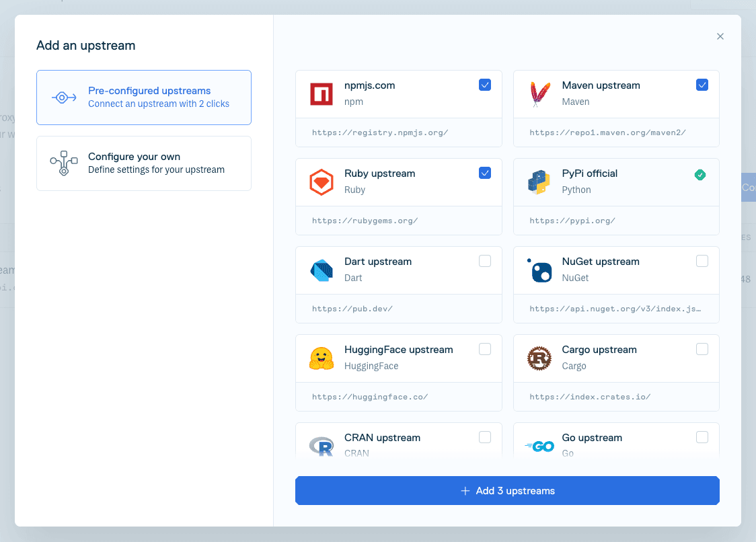The width and height of the screenshot is (756, 542).
Task: Click the Maven upstream card title
Action: 601,85
